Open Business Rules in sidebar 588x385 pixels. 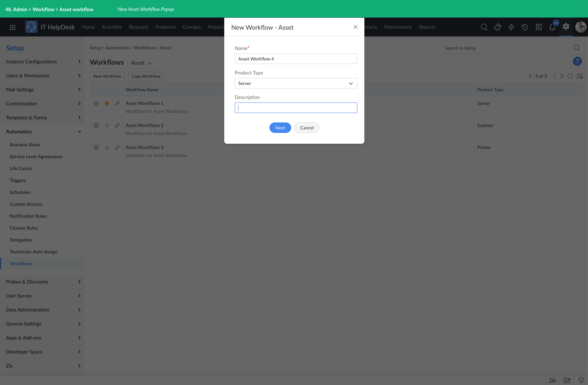(x=25, y=145)
